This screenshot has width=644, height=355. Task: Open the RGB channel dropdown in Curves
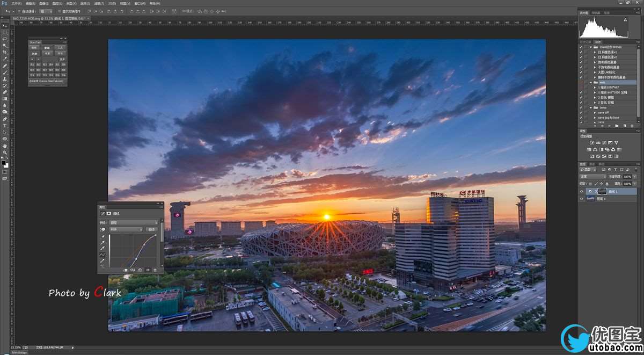[x=126, y=230]
